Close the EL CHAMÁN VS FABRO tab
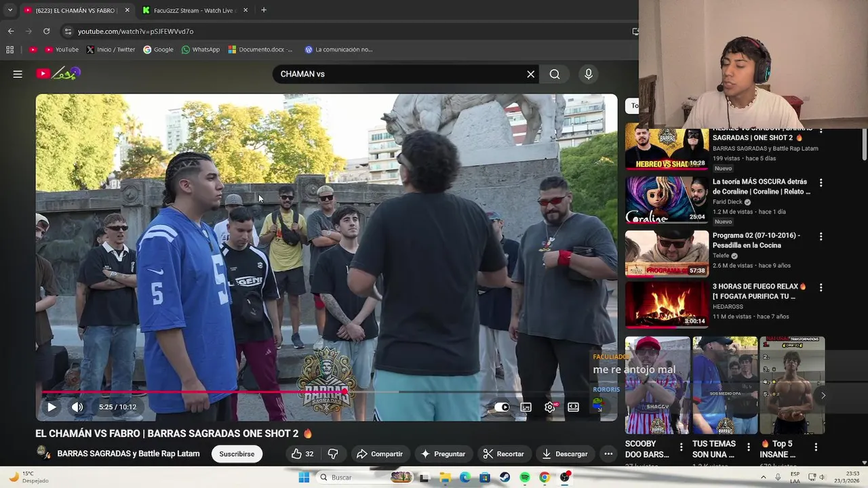 coord(127,10)
